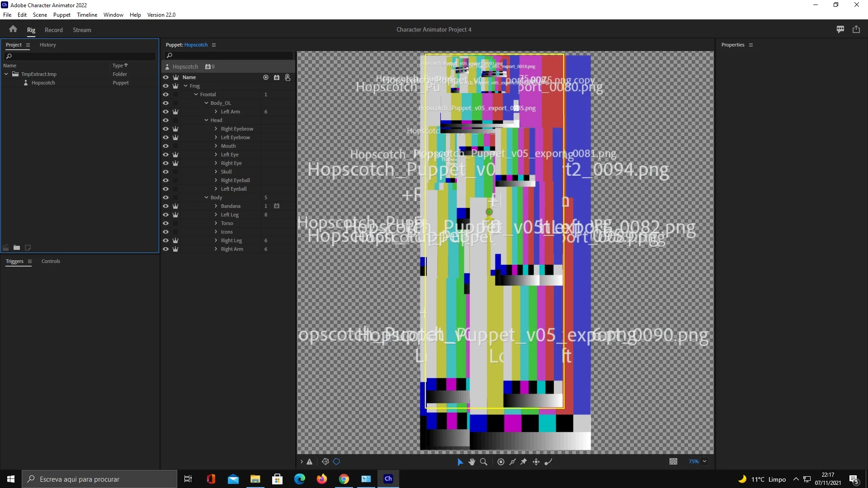Open the 75% zoom level dropdown
Viewport: 868px width, 488px height.
(x=704, y=462)
